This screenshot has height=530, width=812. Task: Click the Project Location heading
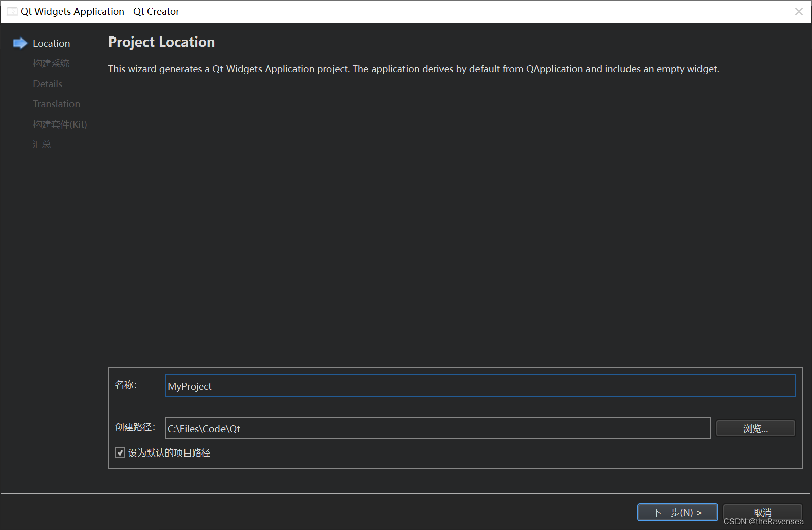[161, 42]
